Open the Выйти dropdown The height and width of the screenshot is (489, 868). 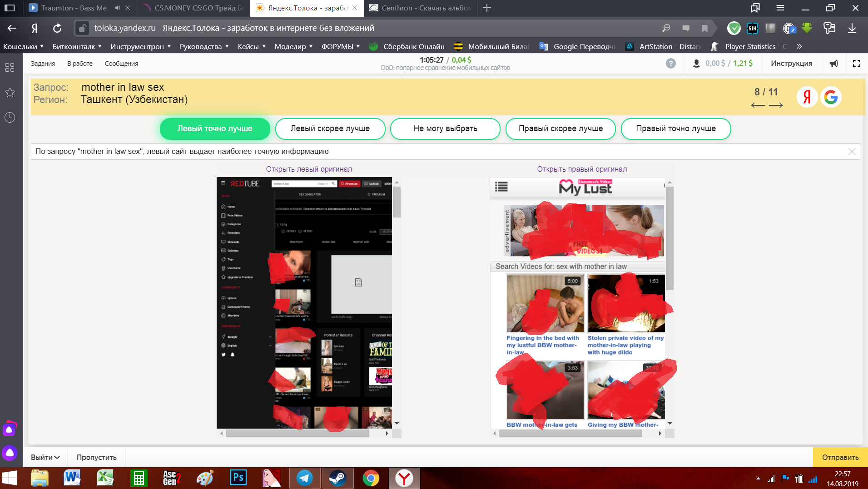[45, 457]
